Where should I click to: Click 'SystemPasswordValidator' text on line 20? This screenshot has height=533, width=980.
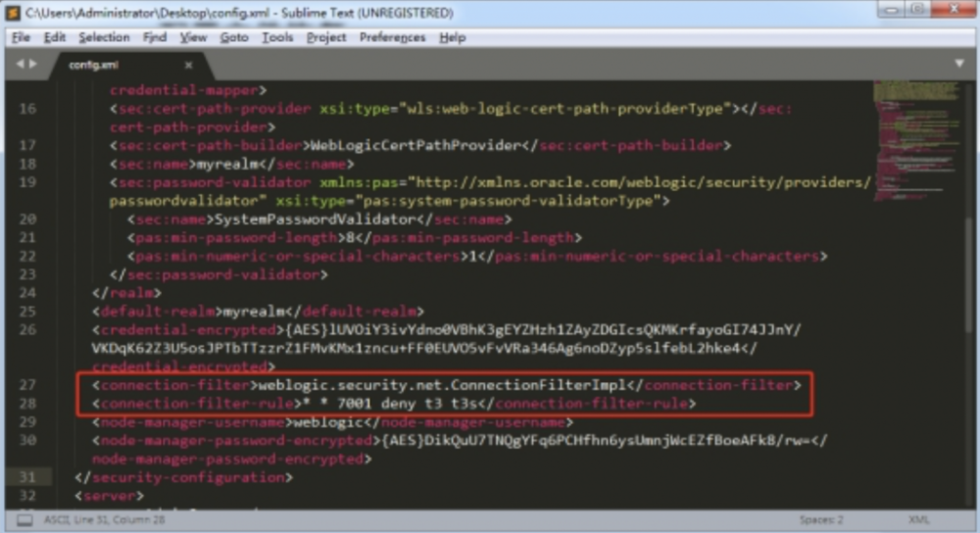315,219
